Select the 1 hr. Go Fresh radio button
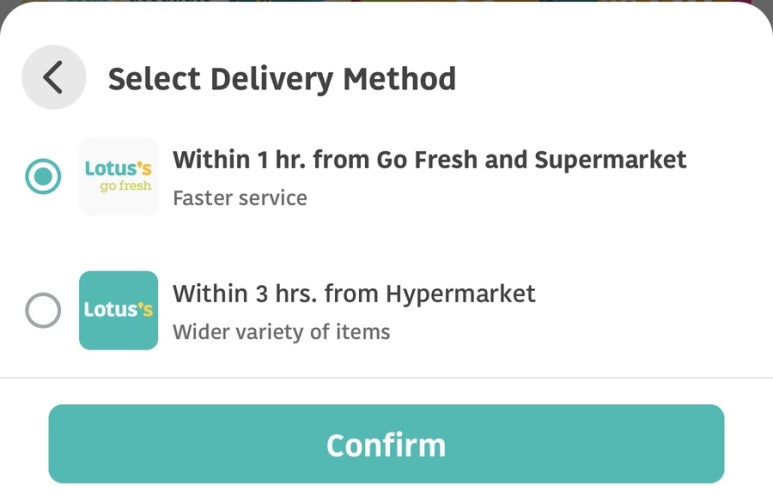This screenshot has width=773, height=503. [x=43, y=177]
